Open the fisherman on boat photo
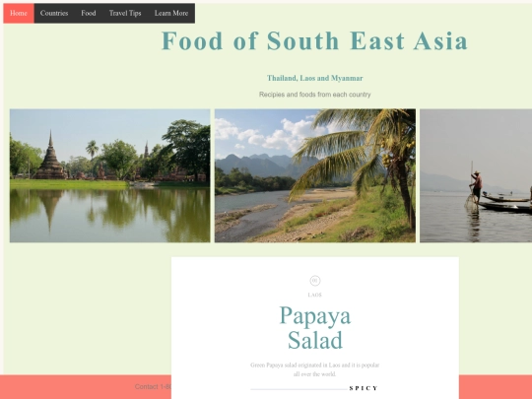 [x=476, y=175]
